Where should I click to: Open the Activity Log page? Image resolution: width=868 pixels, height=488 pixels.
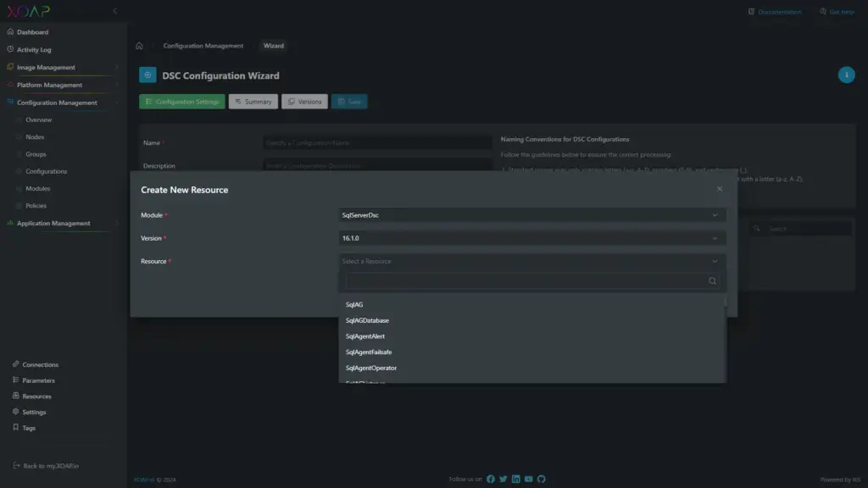coord(33,50)
